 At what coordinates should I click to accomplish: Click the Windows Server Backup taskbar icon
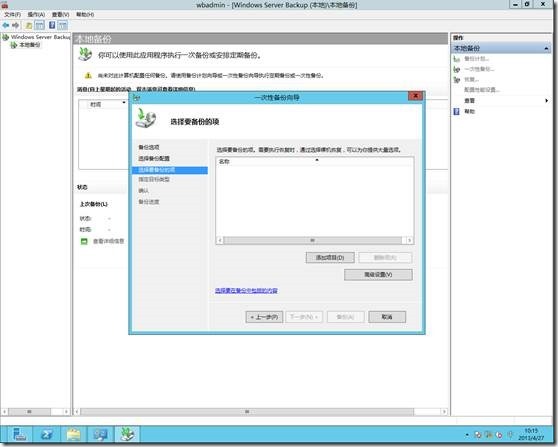coord(127,435)
